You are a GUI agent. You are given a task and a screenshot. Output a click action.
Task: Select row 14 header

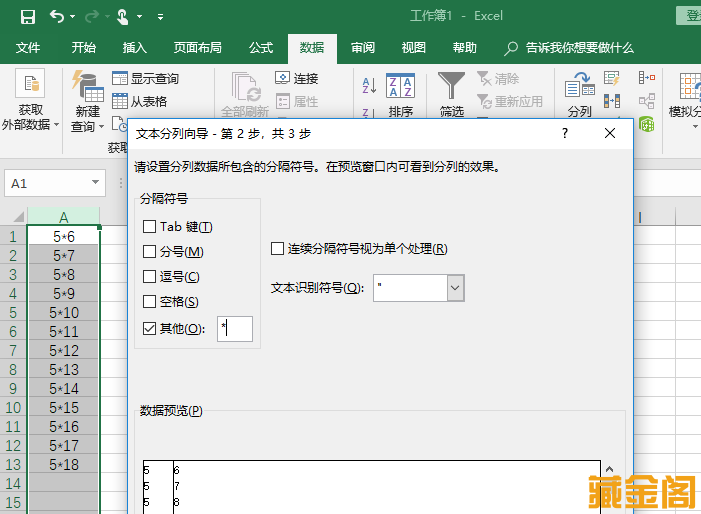13,483
